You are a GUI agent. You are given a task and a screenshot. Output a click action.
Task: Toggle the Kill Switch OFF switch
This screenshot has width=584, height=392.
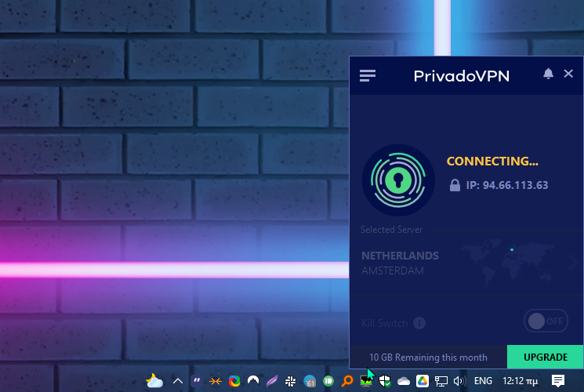[x=546, y=321]
